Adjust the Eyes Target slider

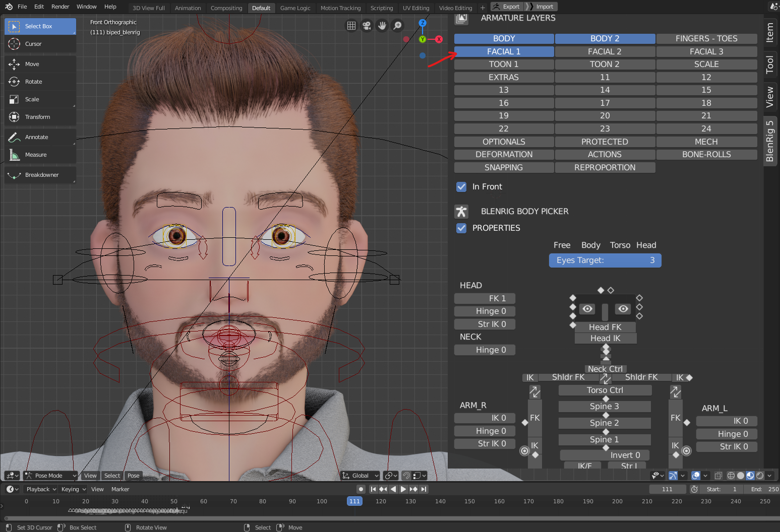pos(605,260)
